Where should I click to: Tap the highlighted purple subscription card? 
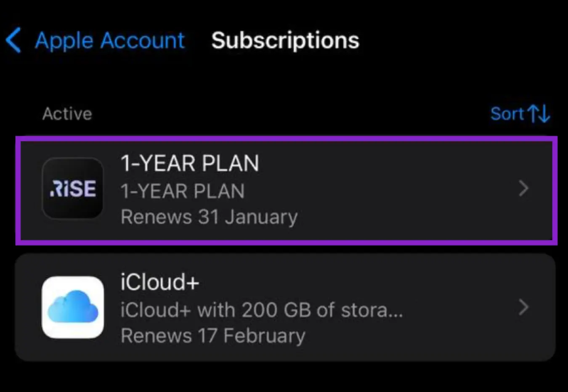(284, 189)
